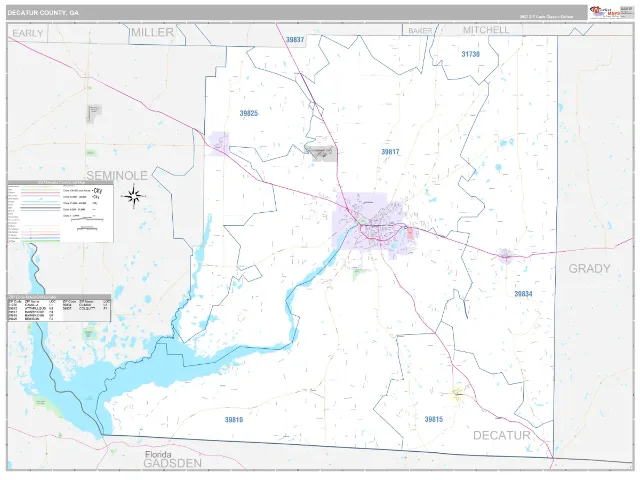
Task: Click ZIP code label 39834
Action: (523, 294)
